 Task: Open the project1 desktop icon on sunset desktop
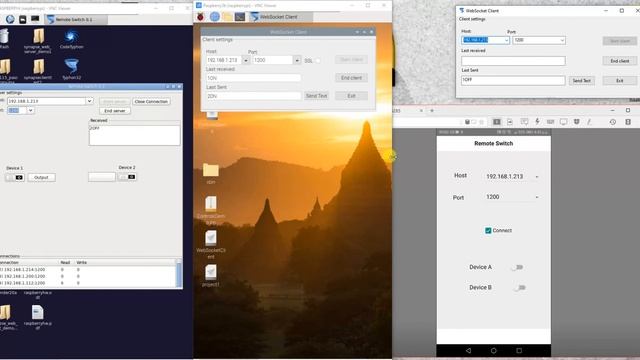(x=211, y=276)
